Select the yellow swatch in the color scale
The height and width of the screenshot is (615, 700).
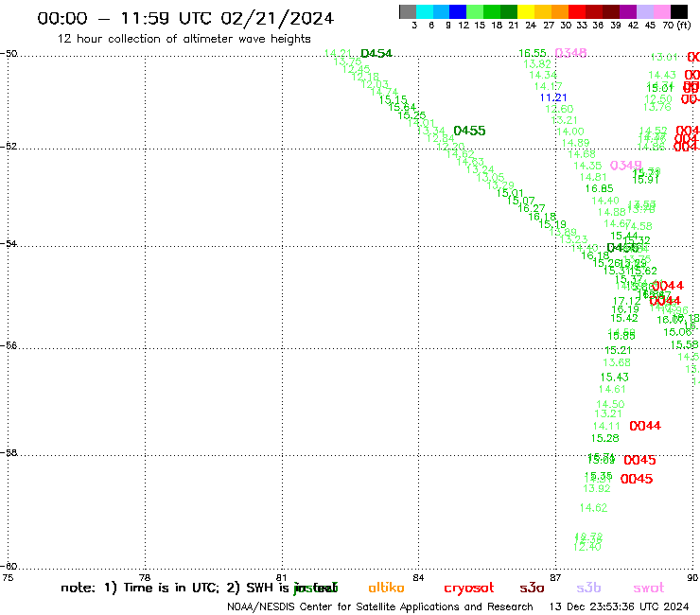pos(526,11)
